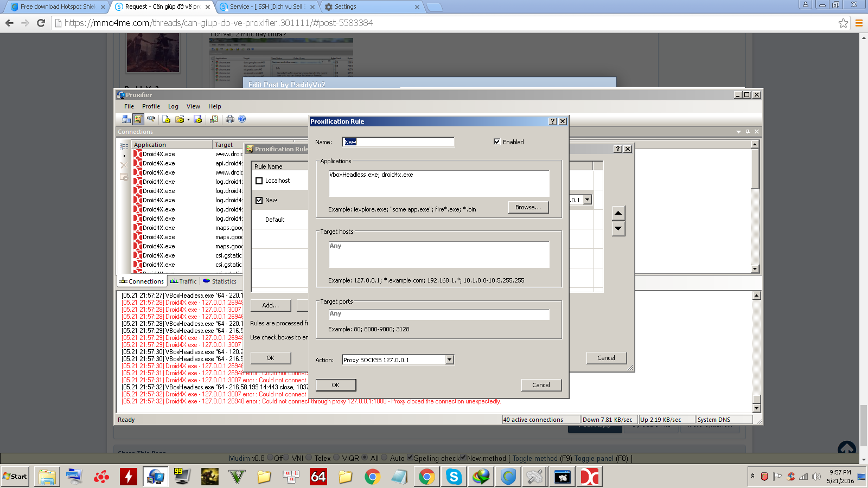Open the Action dropdown 'Proxy SOCKS5 127.0.0.1'
Screen dimensions: 868x488
coord(398,360)
